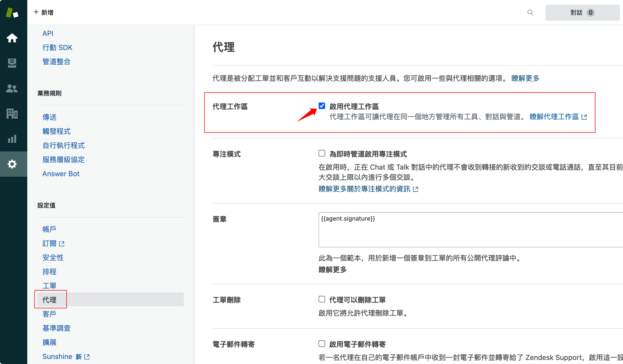Select 觸發程式 in the sidebar

pyautogui.click(x=56, y=131)
